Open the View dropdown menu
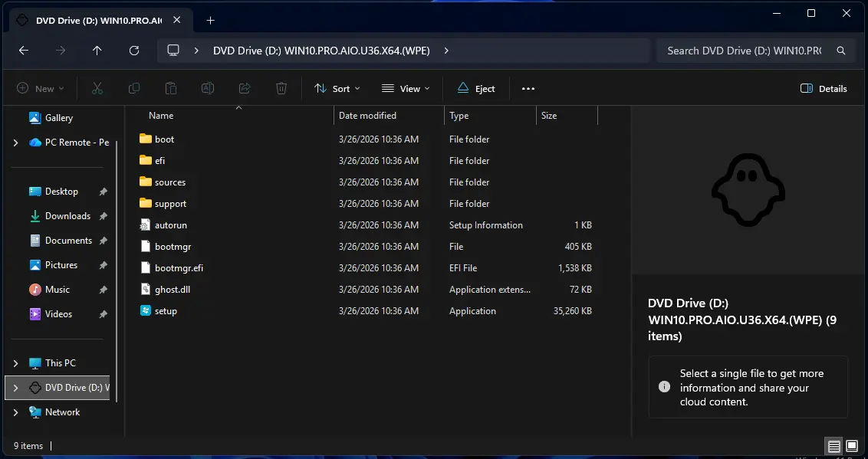The height and width of the screenshot is (459, 868). [x=405, y=88]
